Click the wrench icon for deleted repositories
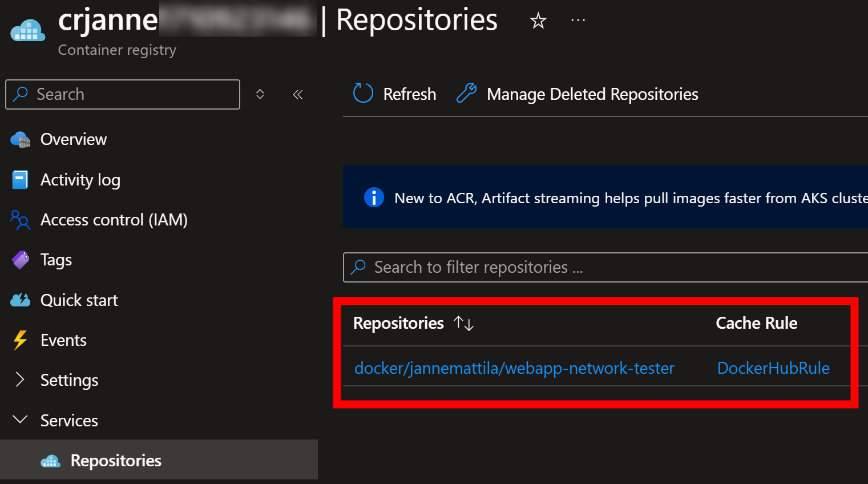 tap(467, 93)
